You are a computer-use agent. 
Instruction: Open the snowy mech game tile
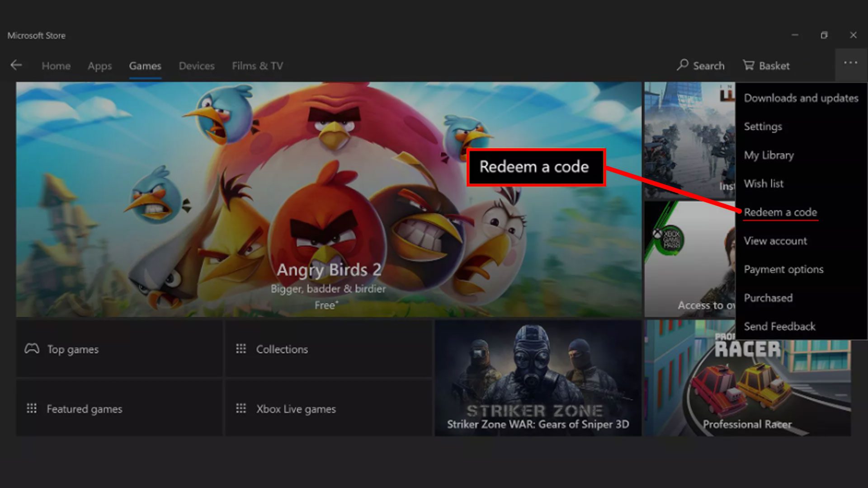tap(690, 141)
